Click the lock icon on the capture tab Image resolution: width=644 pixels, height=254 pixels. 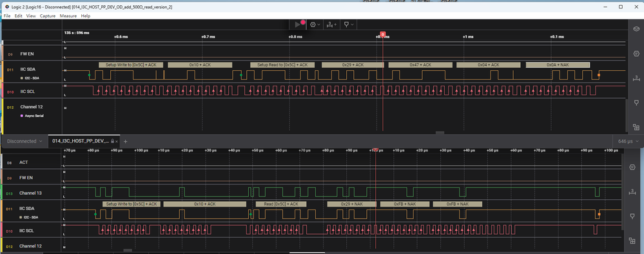113,141
